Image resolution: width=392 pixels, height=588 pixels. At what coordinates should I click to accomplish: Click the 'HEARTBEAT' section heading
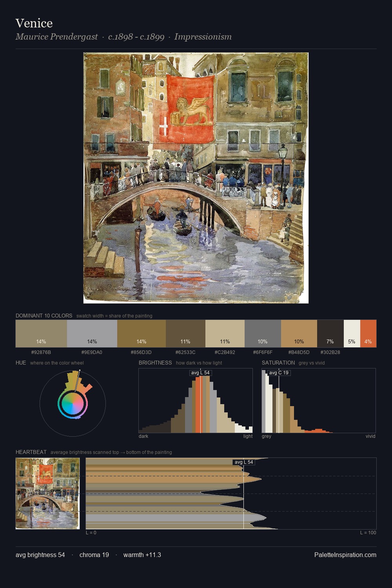point(31,452)
